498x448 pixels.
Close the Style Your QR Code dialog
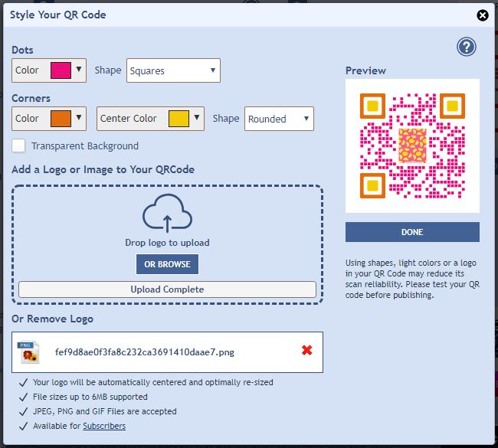[x=482, y=15]
